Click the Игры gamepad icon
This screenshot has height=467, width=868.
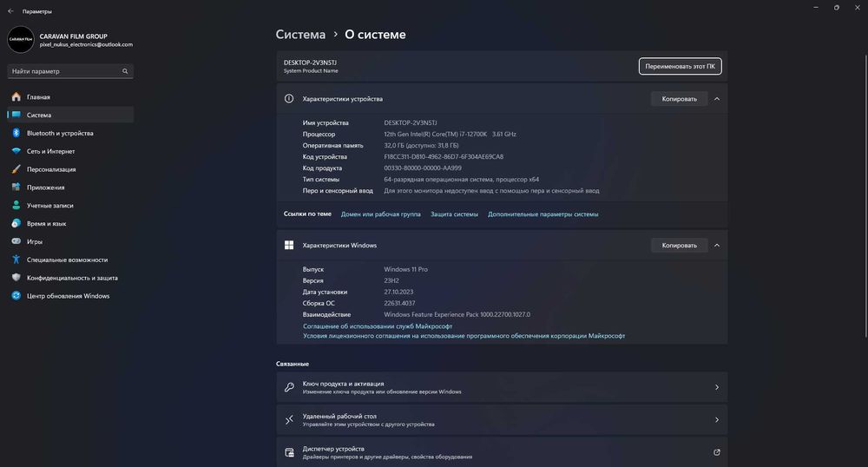click(16, 241)
